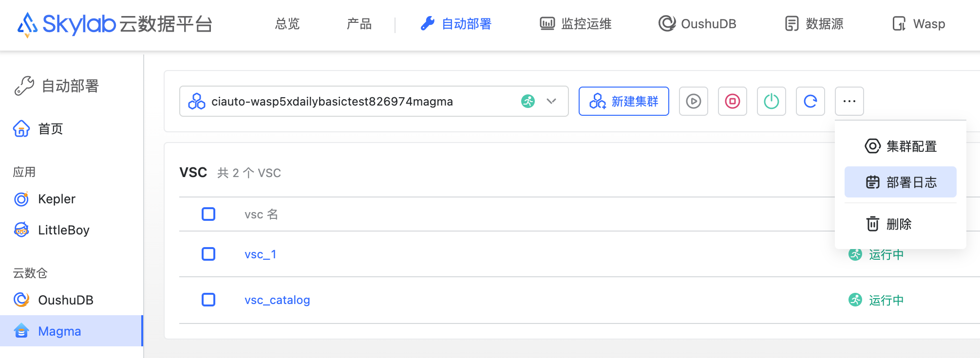Click the running status icon in cluster selector
This screenshot has width=980, height=358.
528,101
